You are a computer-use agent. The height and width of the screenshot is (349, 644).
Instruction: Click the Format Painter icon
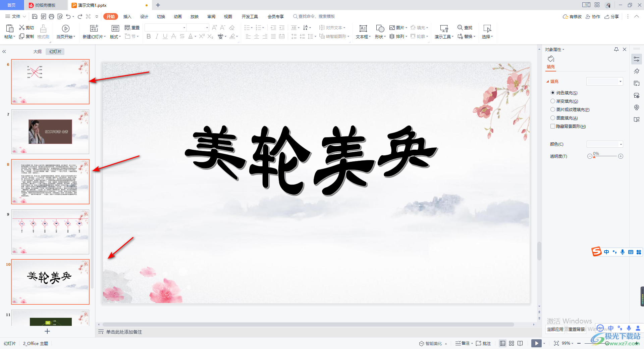point(43,29)
